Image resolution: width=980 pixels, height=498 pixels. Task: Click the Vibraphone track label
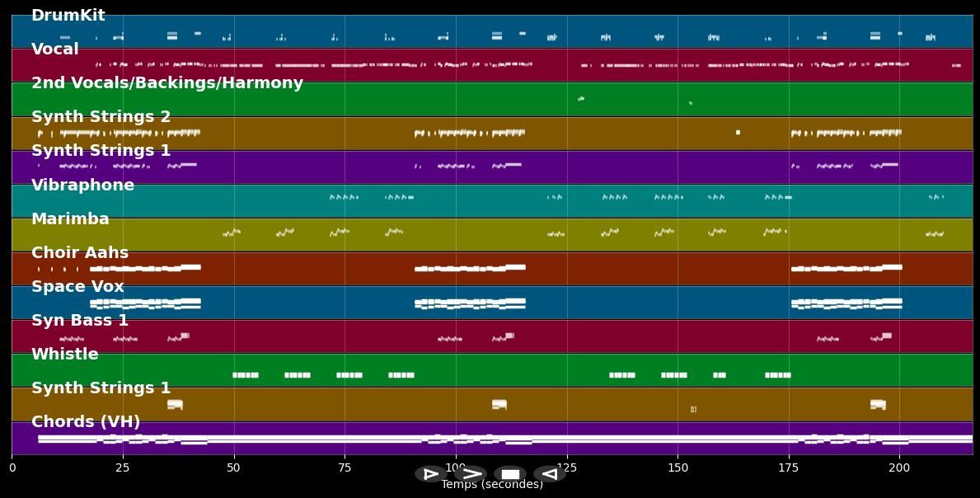[x=82, y=186]
